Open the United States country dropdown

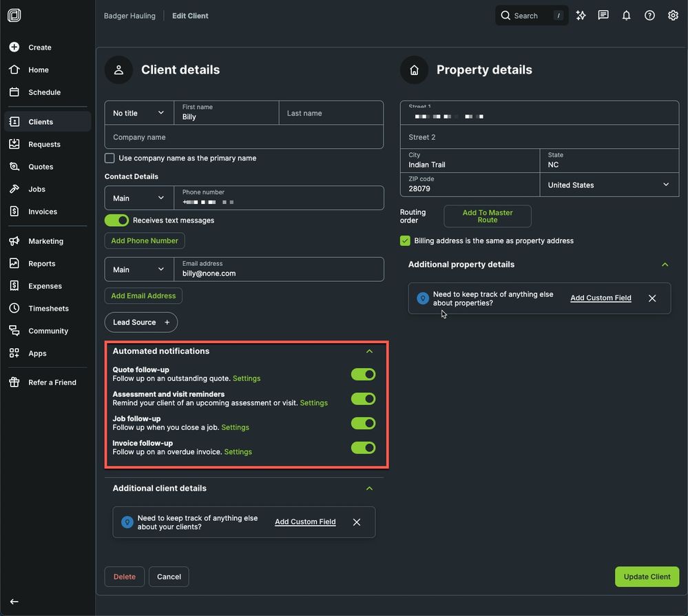click(608, 185)
